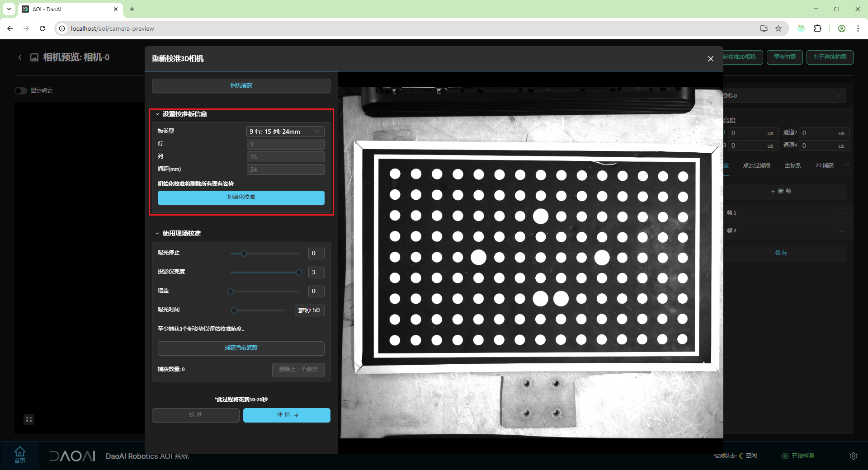Click the 重新拍摄 button

click(785, 57)
